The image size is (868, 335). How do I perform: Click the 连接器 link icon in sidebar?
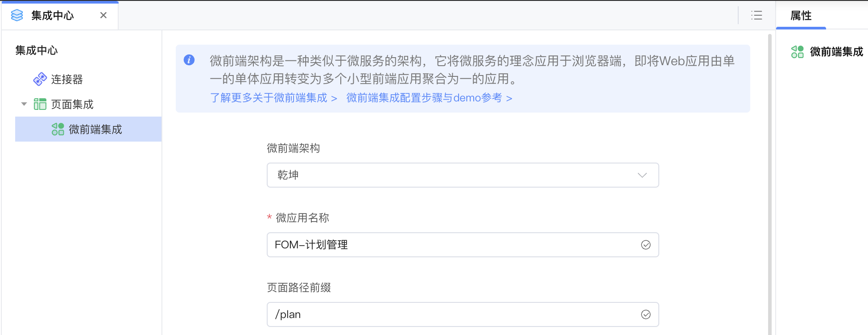40,79
